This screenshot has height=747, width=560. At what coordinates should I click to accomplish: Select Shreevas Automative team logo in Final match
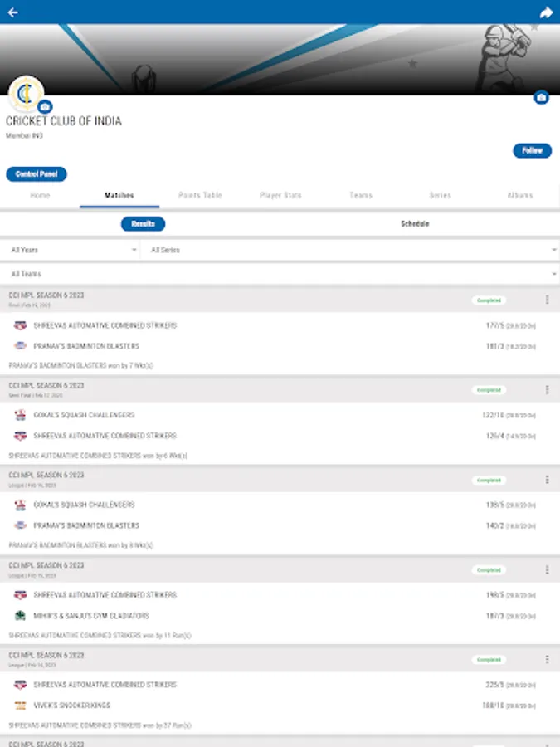point(20,325)
